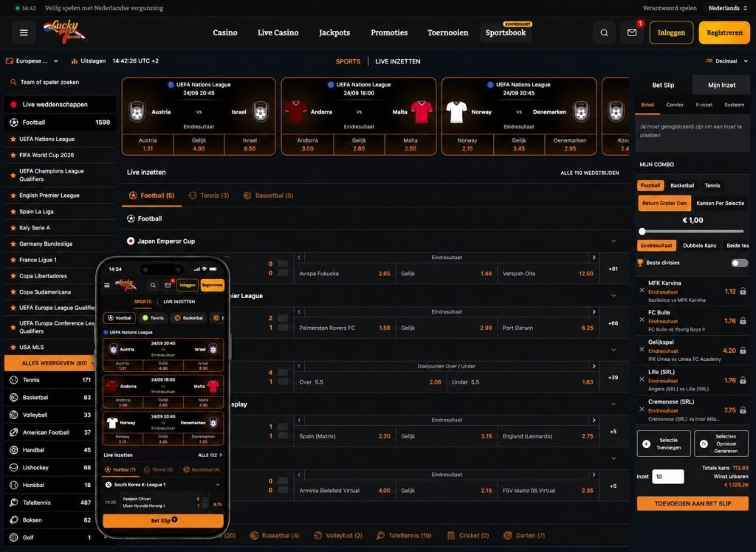Click previous market arrow on Palmerston Rovers row
The image size is (756, 552).
click(x=299, y=312)
